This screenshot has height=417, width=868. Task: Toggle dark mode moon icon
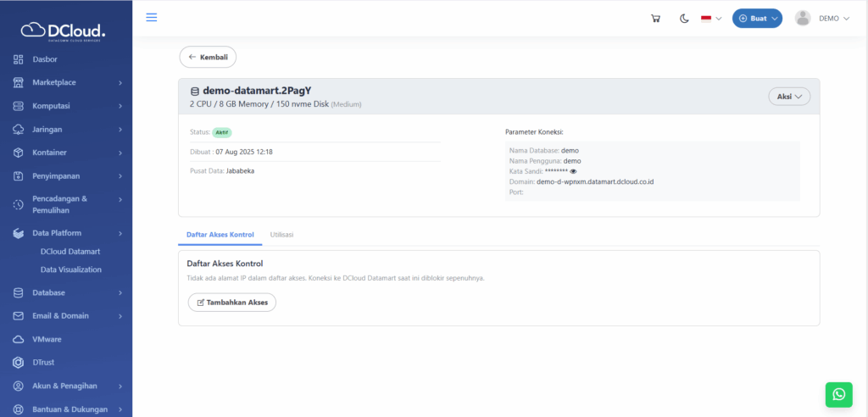coord(684,19)
